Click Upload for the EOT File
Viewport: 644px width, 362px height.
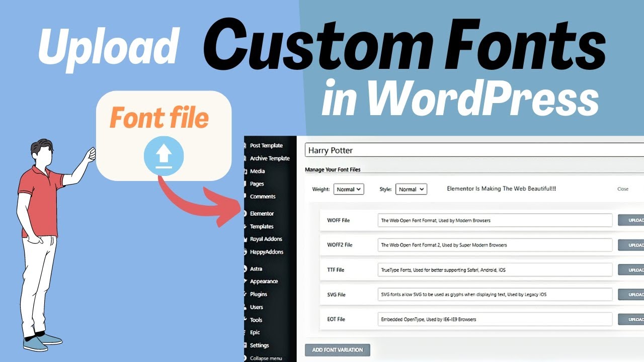(631, 319)
